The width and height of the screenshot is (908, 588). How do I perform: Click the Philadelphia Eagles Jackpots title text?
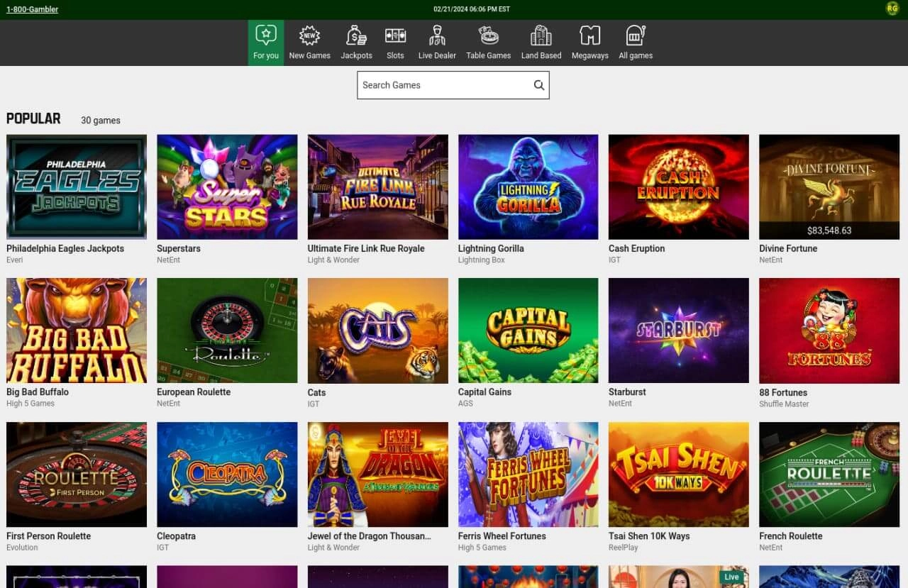point(65,249)
